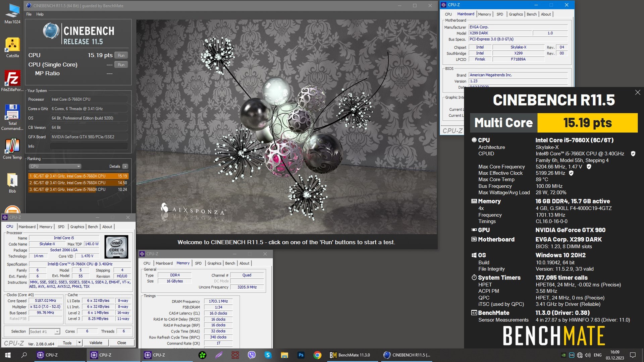The width and height of the screenshot is (644, 362).
Task: Open the taskbar search magnifier
Action: click(24, 355)
